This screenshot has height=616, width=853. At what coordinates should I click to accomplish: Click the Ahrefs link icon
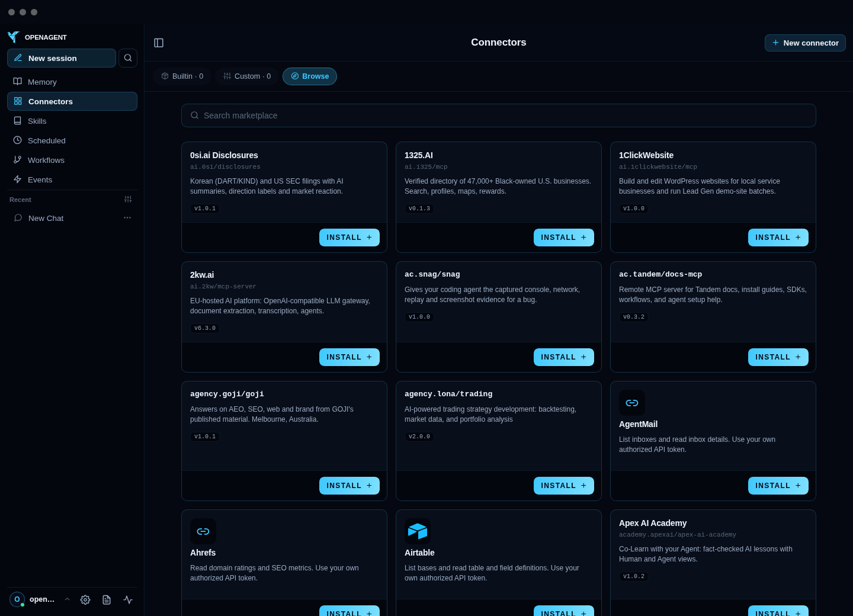point(203,531)
